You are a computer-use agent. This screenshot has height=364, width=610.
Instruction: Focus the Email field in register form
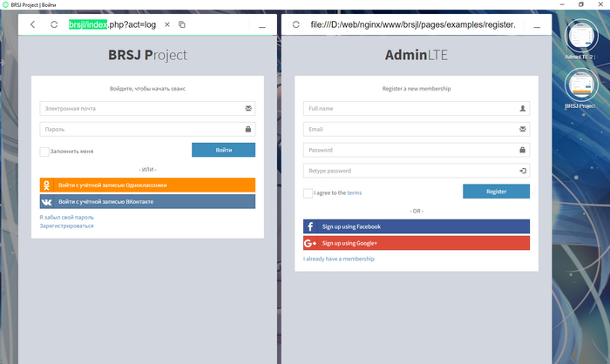(417, 129)
